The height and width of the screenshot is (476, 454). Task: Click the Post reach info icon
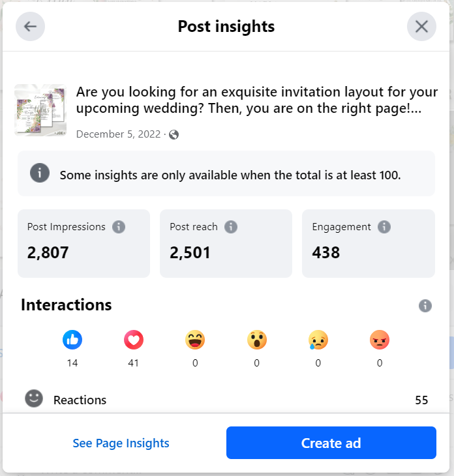(x=231, y=227)
